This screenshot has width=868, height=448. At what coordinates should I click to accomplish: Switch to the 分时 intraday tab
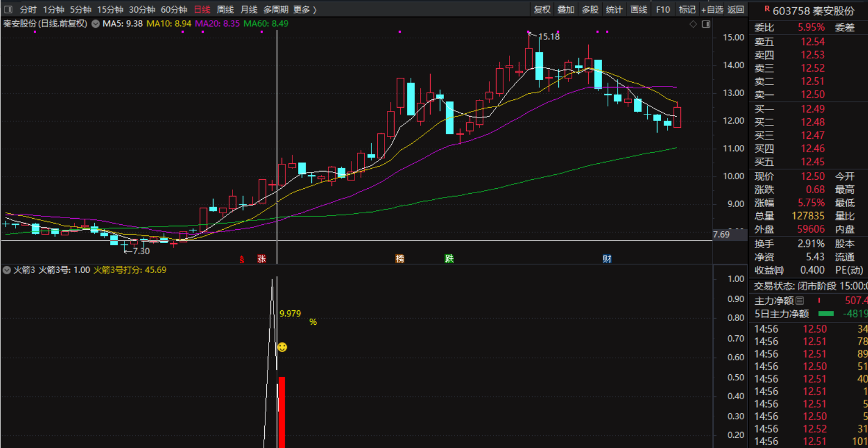pyautogui.click(x=28, y=9)
